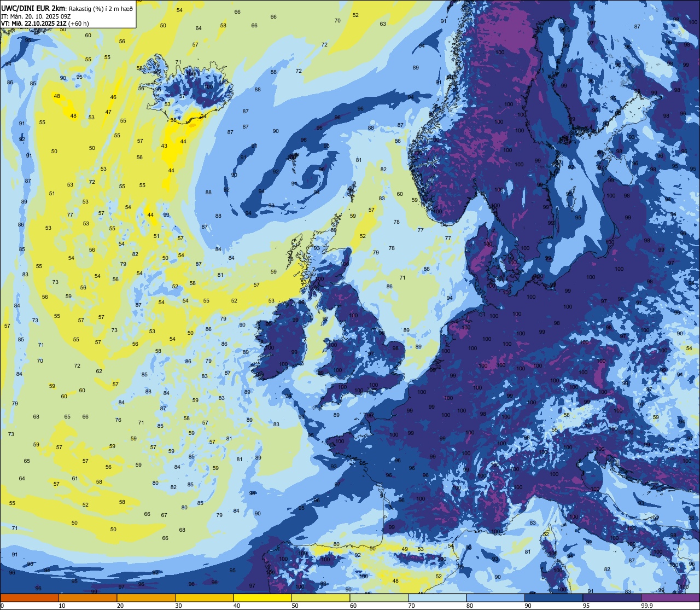Click the value '61' in the southwestern Atlantic

coord(75,479)
